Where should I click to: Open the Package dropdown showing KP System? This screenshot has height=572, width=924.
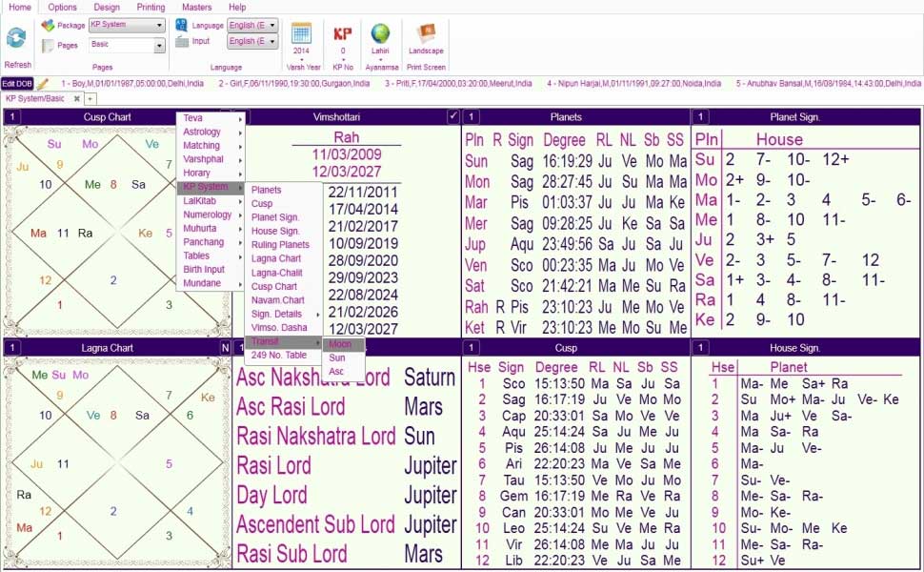point(127,25)
